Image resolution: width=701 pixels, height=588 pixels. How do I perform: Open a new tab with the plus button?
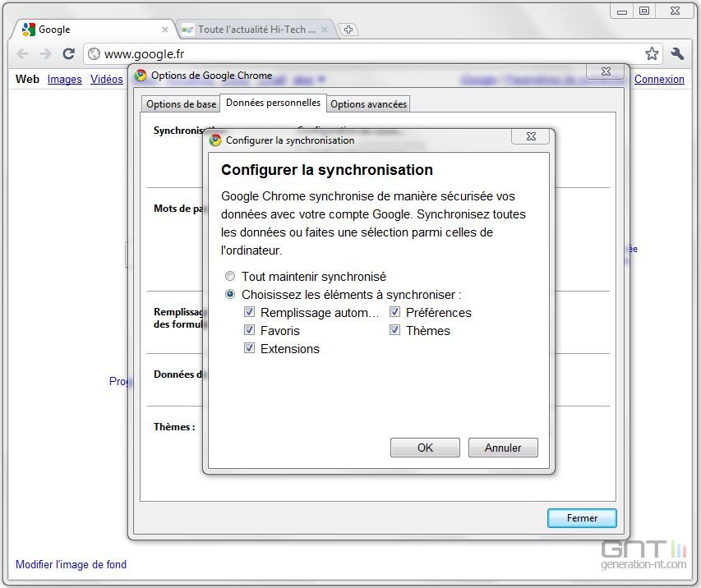coord(348,30)
